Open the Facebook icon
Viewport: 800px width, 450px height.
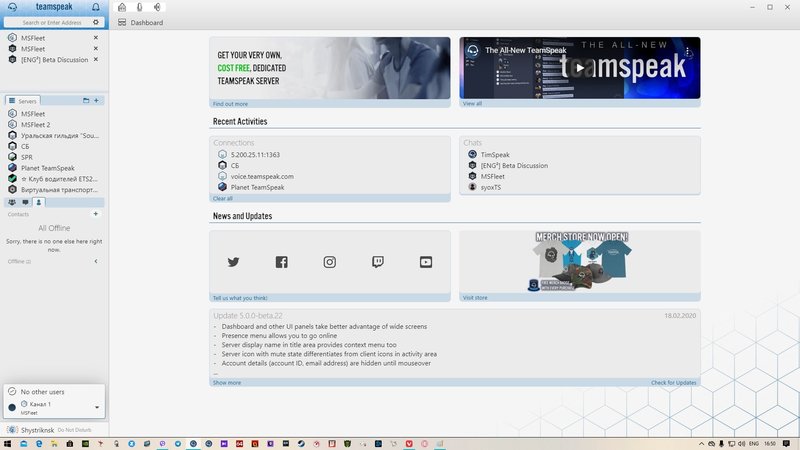click(x=282, y=262)
